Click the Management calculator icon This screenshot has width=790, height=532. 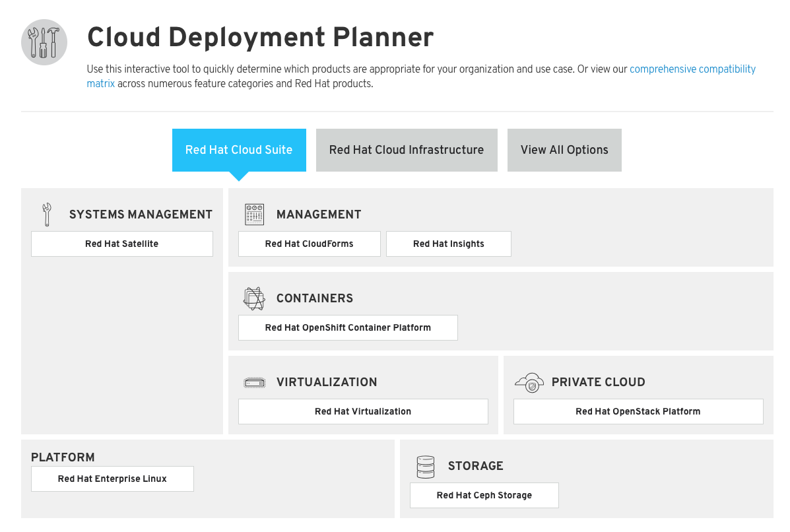[254, 214]
